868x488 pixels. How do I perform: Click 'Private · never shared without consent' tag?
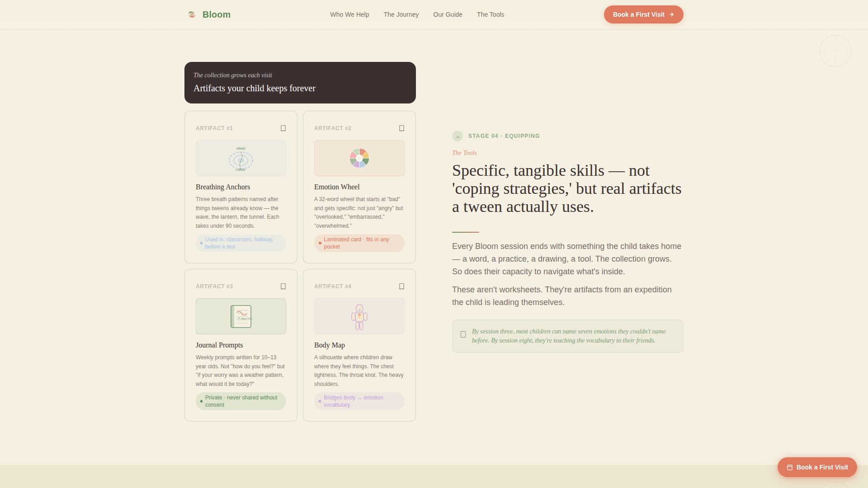tap(241, 401)
